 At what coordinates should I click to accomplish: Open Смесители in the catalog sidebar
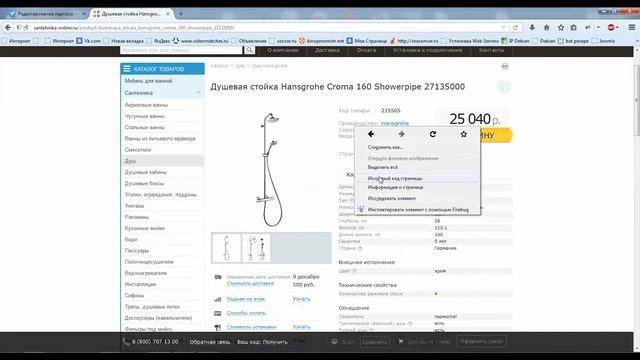(x=138, y=150)
